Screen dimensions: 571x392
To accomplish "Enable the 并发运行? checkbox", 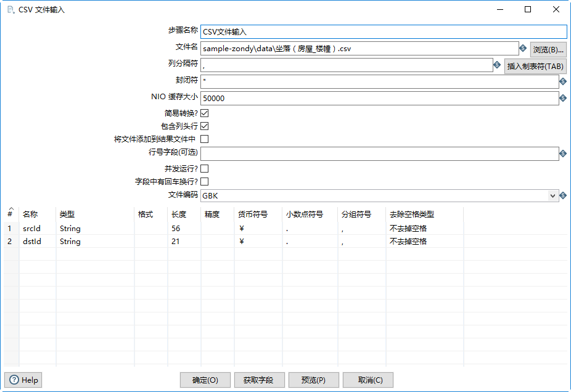I will click(205, 168).
